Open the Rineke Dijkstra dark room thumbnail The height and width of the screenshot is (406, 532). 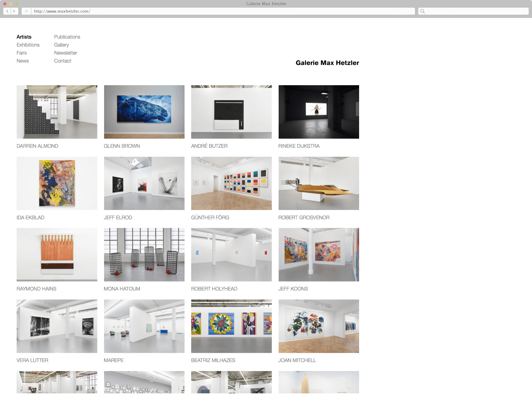[319, 112]
